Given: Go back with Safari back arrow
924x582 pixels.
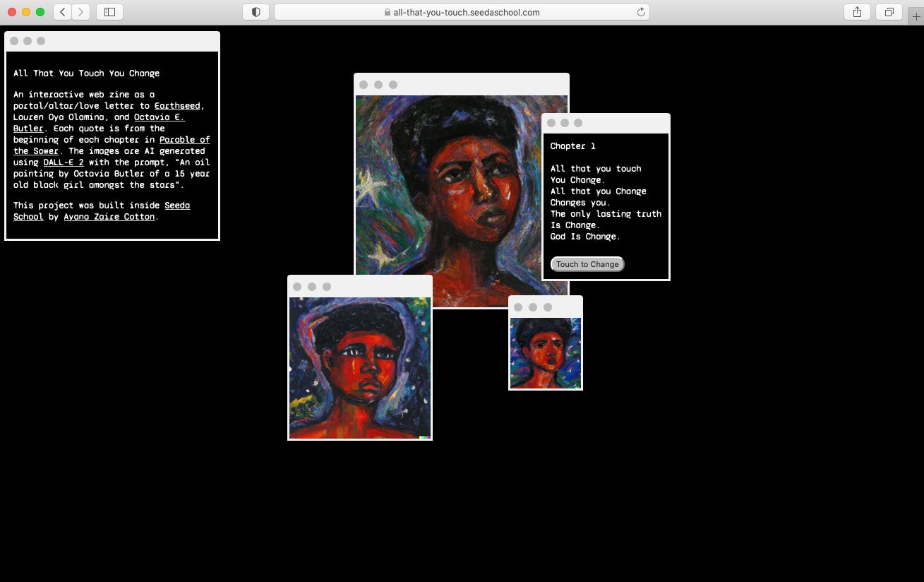Looking at the screenshot, I should click(x=63, y=12).
